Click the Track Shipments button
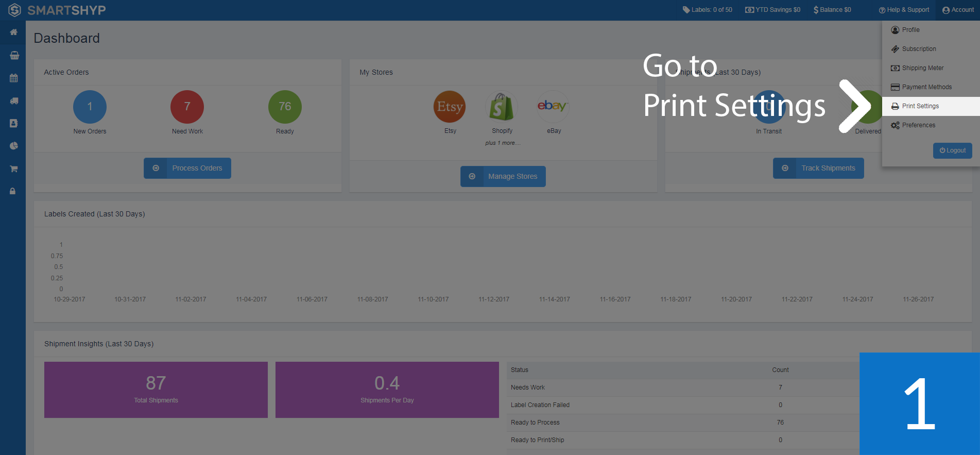This screenshot has width=980, height=455. point(818,168)
